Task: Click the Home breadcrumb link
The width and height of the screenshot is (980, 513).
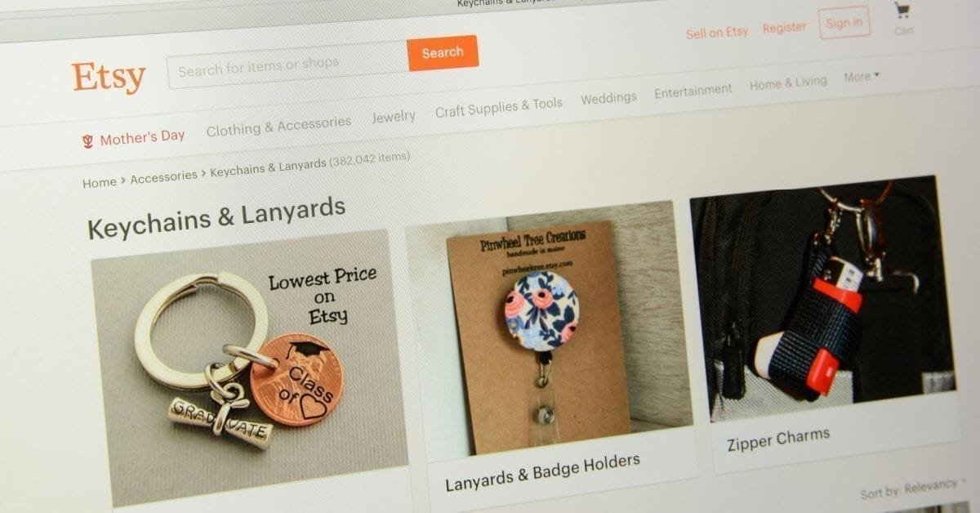Action: [100, 183]
